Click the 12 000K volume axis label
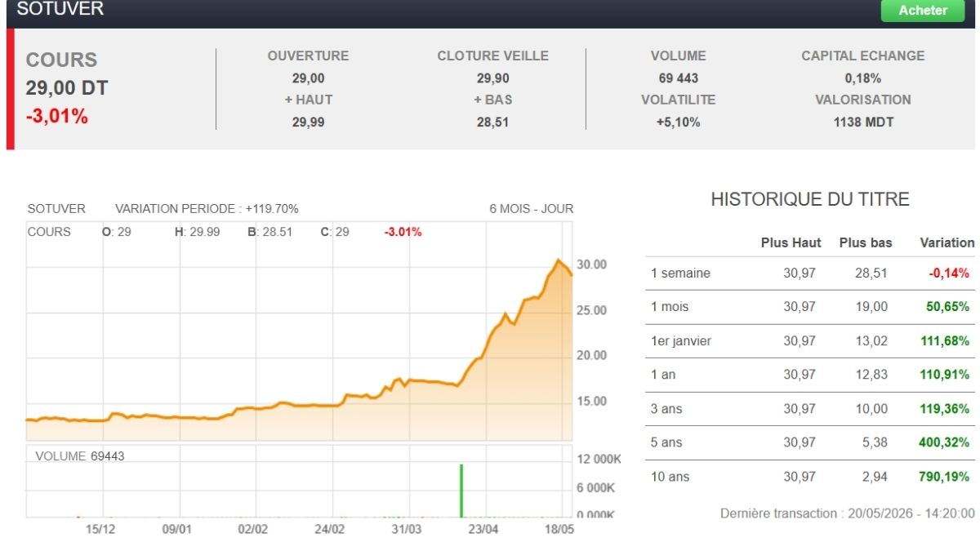The width and height of the screenshot is (980, 551). (x=599, y=460)
